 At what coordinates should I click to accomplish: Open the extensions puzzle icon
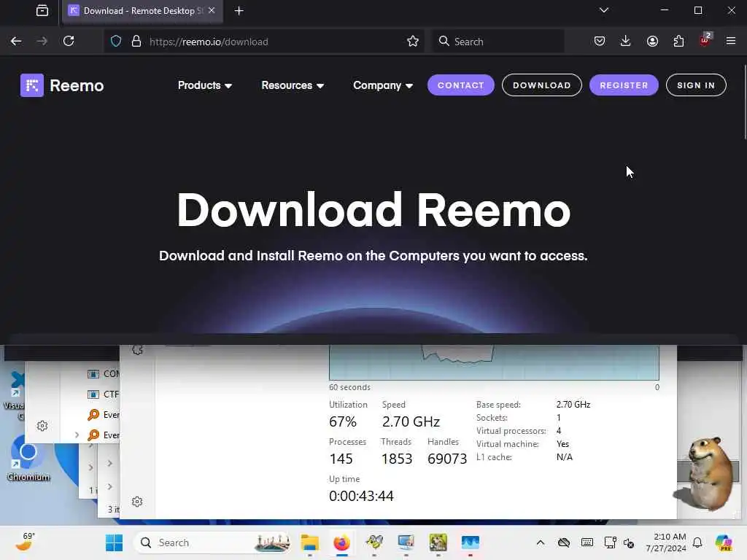678,42
